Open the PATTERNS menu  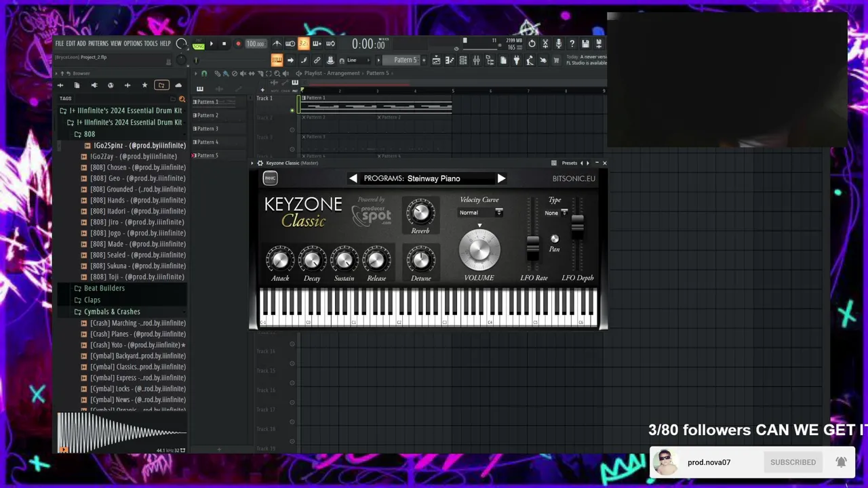pyautogui.click(x=98, y=43)
